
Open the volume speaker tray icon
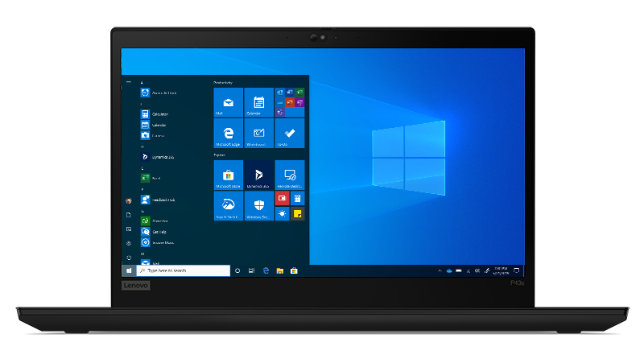pos(477,270)
